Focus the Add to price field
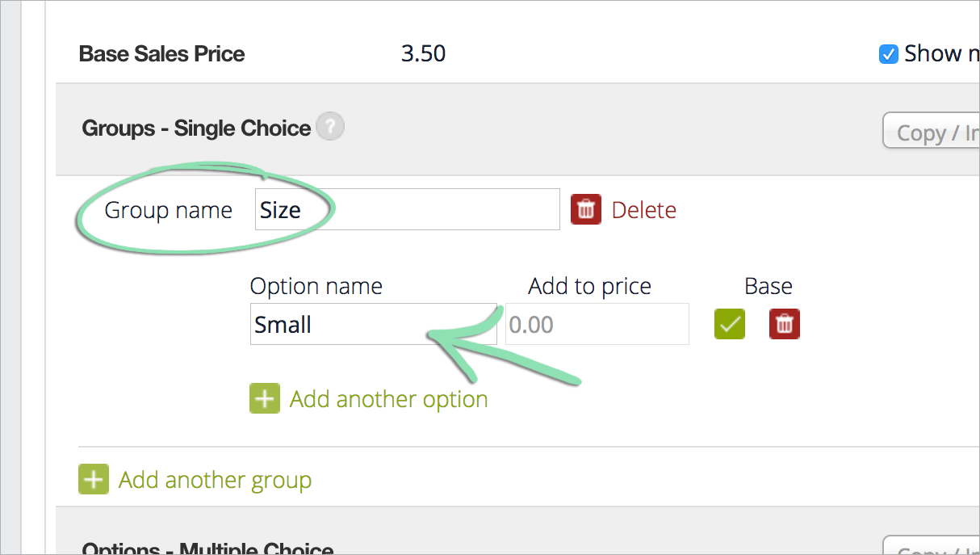Image resolution: width=980 pixels, height=555 pixels. [597, 324]
